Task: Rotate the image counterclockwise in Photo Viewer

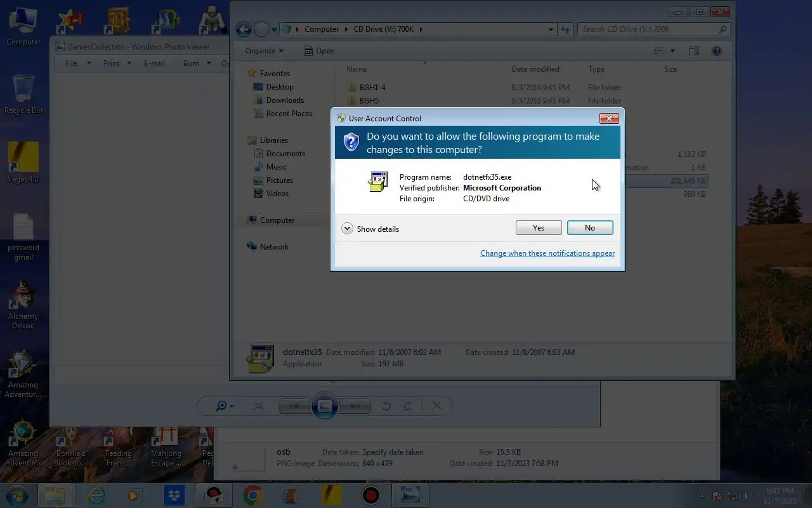Action: (x=386, y=406)
